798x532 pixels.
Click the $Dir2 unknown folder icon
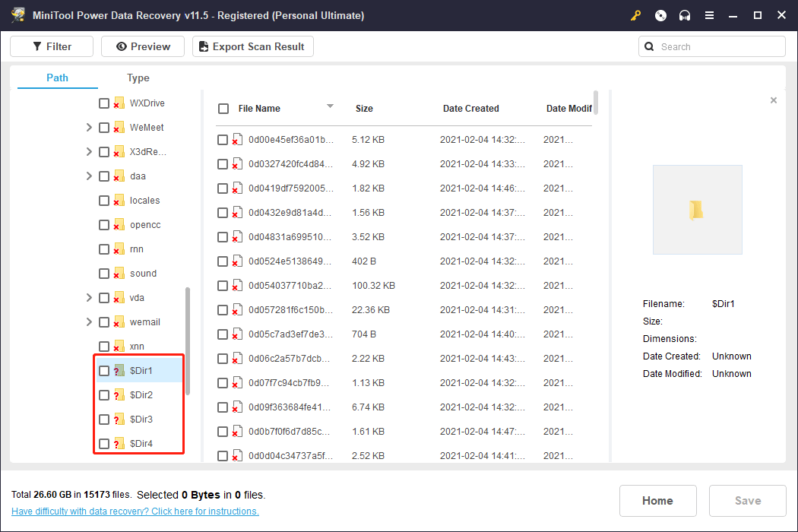pos(119,395)
